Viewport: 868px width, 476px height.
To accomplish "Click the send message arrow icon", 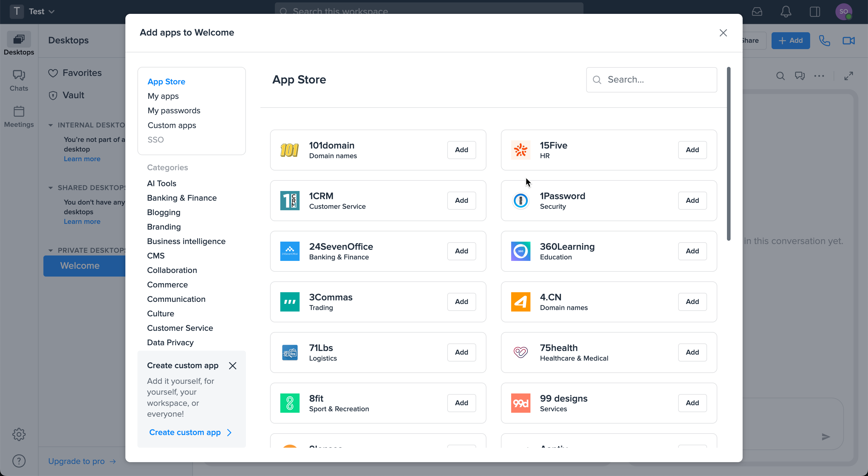I will tap(826, 437).
